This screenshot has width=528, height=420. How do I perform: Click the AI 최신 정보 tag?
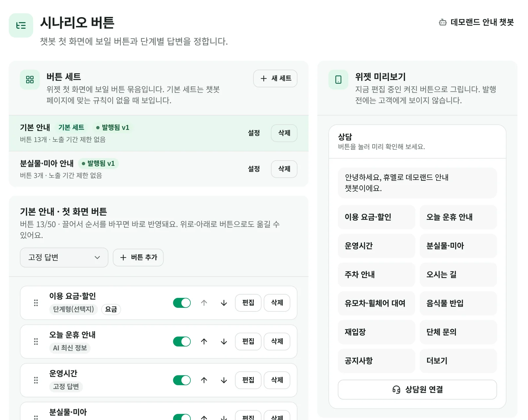click(x=70, y=348)
